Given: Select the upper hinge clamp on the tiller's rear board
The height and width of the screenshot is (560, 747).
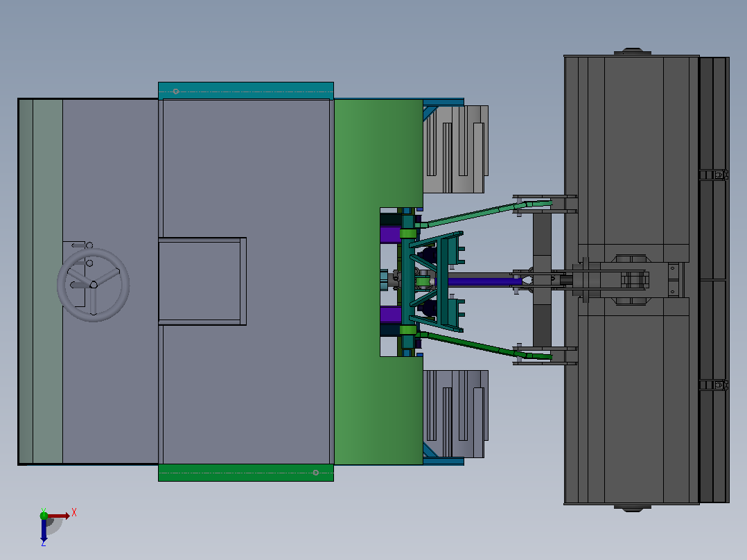Looking at the screenshot, I should click(x=714, y=175).
